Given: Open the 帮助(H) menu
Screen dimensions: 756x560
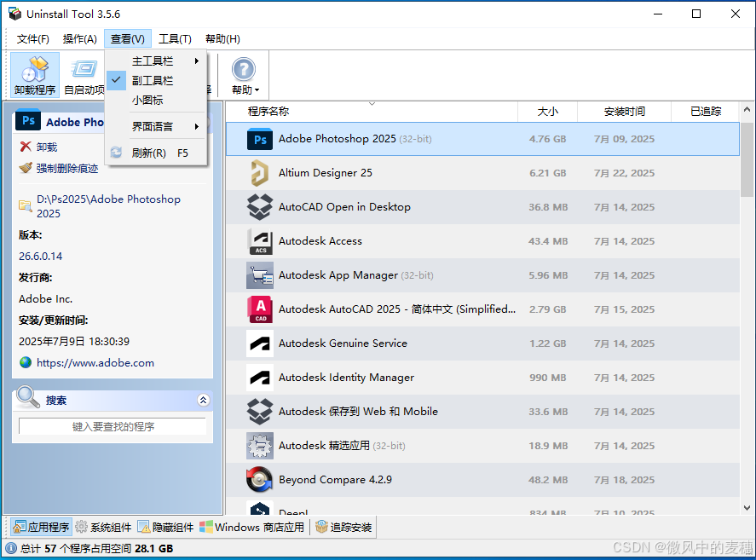Looking at the screenshot, I should (222, 39).
